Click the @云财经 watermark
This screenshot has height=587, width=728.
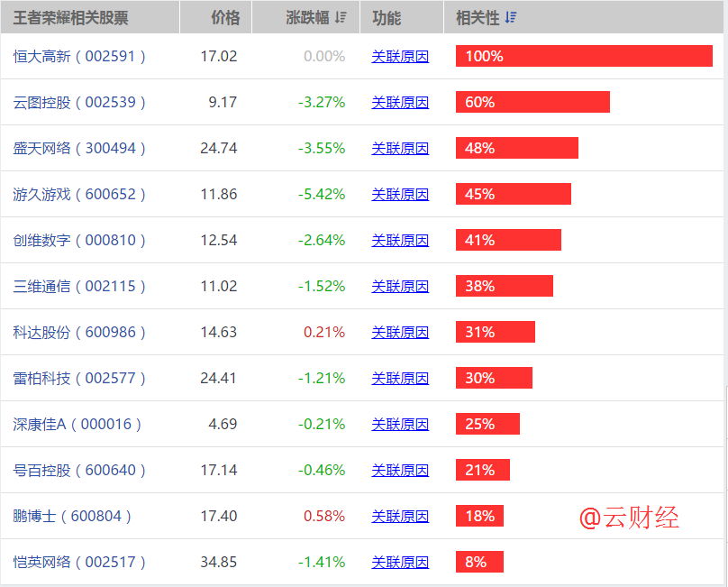pos(631,516)
